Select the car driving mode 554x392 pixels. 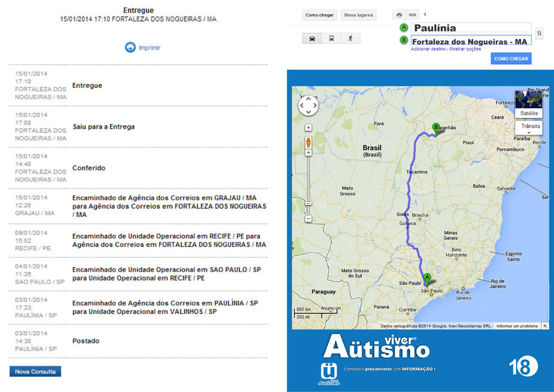point(312,39)
